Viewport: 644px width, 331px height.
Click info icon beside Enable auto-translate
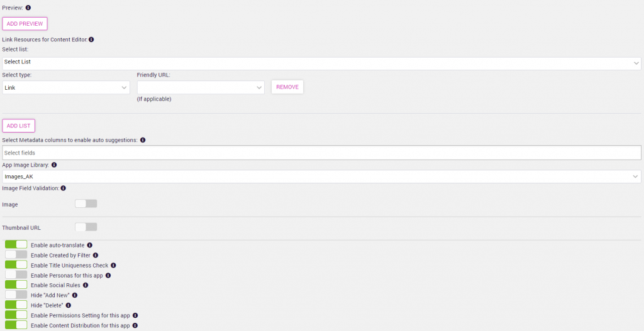90,245
